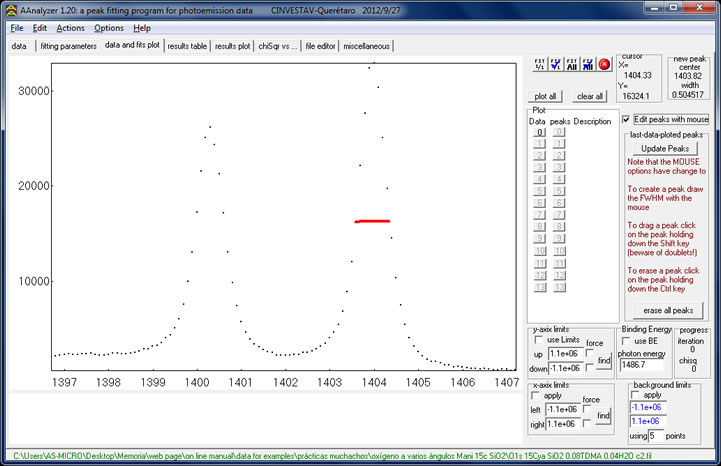Click the FIT All toolbar icon
Screen dimensions: 721x466
click(x=570, y=65)
